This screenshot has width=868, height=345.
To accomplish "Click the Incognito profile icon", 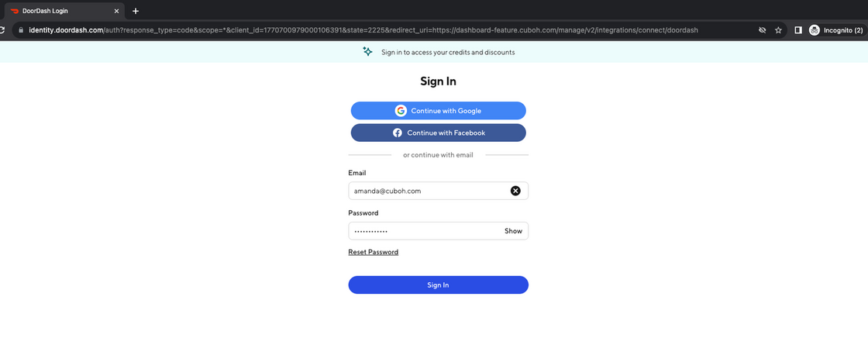I will [815, 30].
